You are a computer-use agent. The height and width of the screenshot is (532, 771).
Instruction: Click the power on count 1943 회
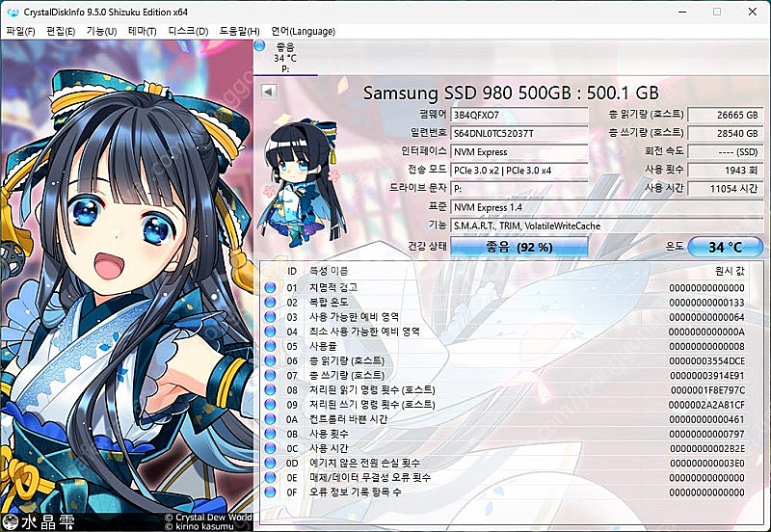tap(726, 171)
